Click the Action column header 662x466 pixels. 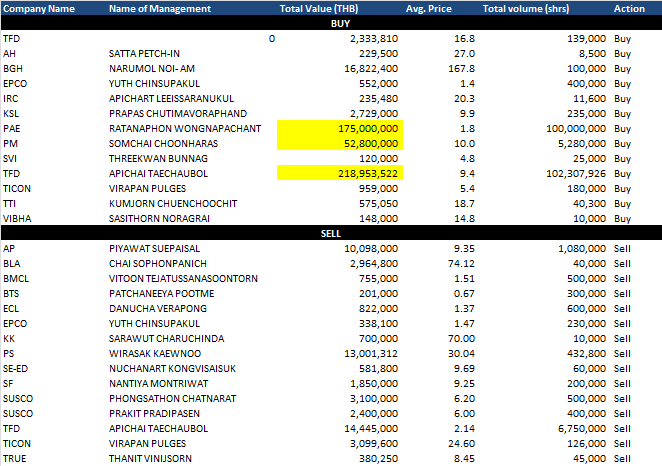click(629, 9)
